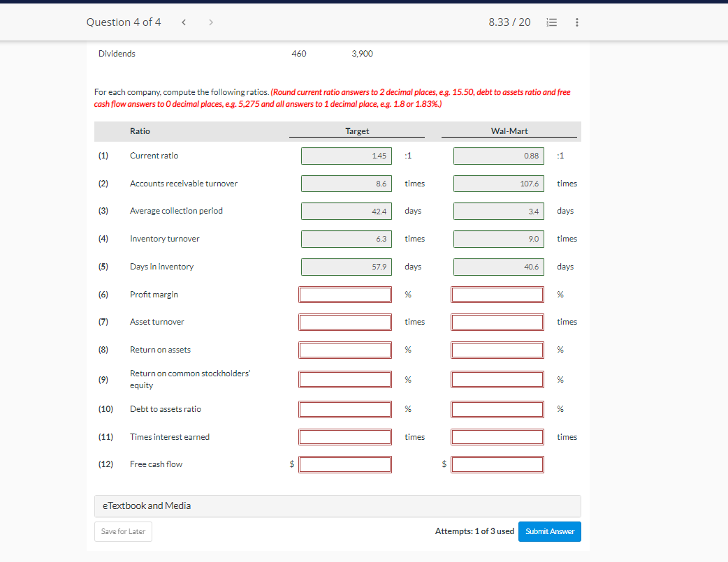Image resolution: width=728 pixels, height=562 pixels.
Task: Click the Target column header
Action: coord(357,131)
